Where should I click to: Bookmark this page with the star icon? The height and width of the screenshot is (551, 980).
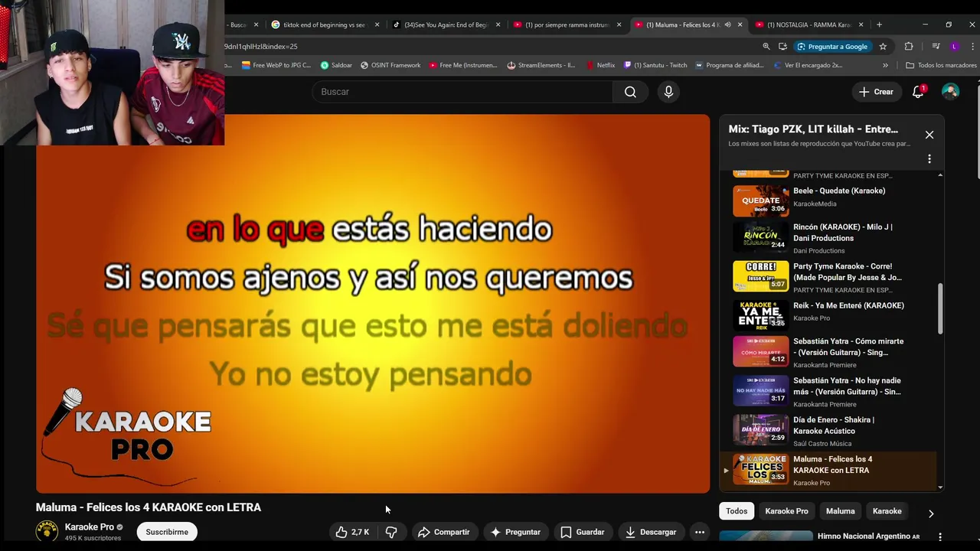point(883,47)
